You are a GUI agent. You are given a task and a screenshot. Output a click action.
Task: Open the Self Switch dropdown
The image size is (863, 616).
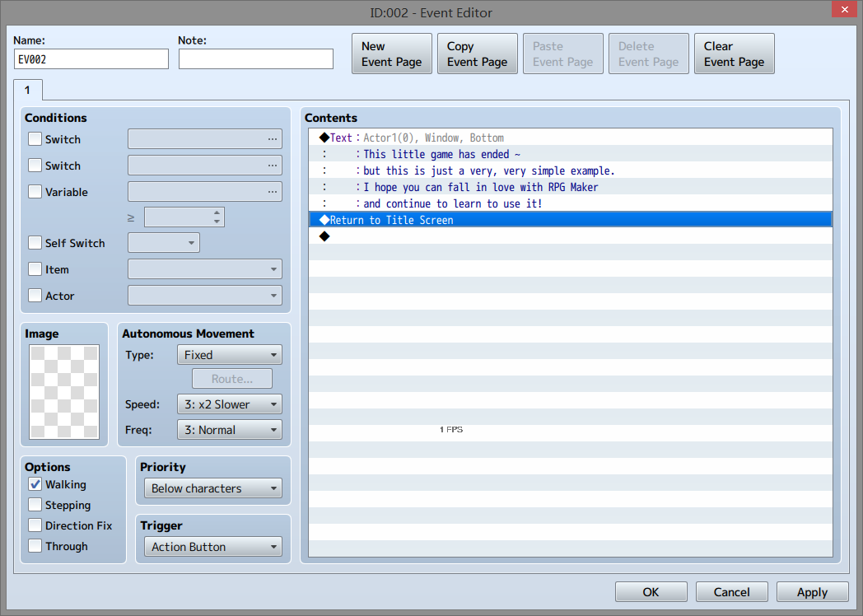164,243
